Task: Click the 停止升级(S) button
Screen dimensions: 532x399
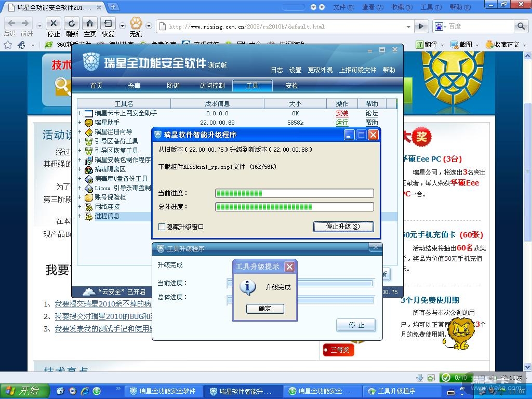Action: (x=343, y=227)
